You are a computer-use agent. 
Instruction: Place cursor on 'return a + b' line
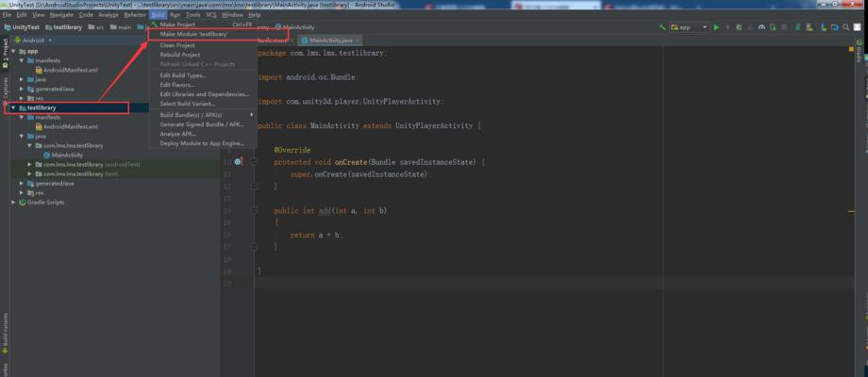click(x=315, y=235)
